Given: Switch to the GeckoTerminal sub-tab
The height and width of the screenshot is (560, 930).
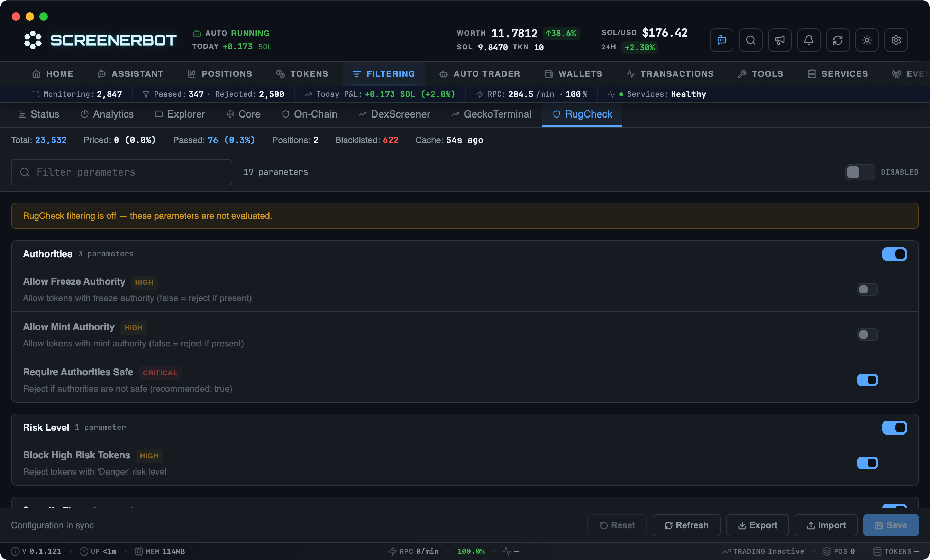Looking at the screenshot, I should point(491,114).
